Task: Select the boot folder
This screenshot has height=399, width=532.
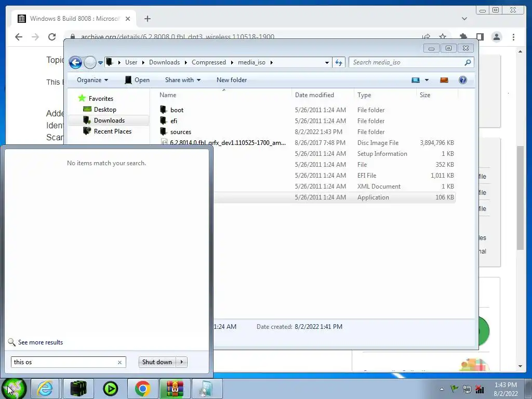Action: point(177,110)
